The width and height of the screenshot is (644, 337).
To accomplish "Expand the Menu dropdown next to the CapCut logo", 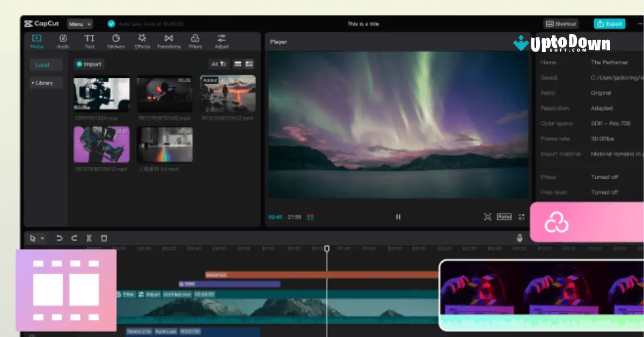I will [79, 23].
